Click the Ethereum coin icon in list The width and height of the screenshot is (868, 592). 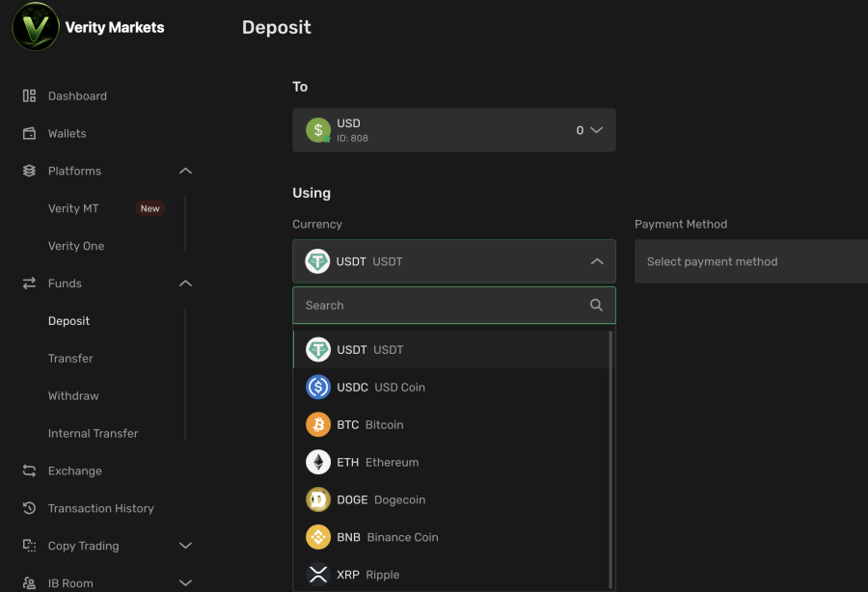pyautogui.click(x=318, y=462)
